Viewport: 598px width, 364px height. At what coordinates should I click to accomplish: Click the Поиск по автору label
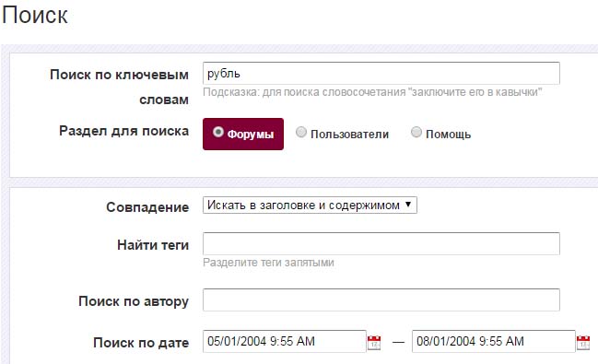[134, 301]
